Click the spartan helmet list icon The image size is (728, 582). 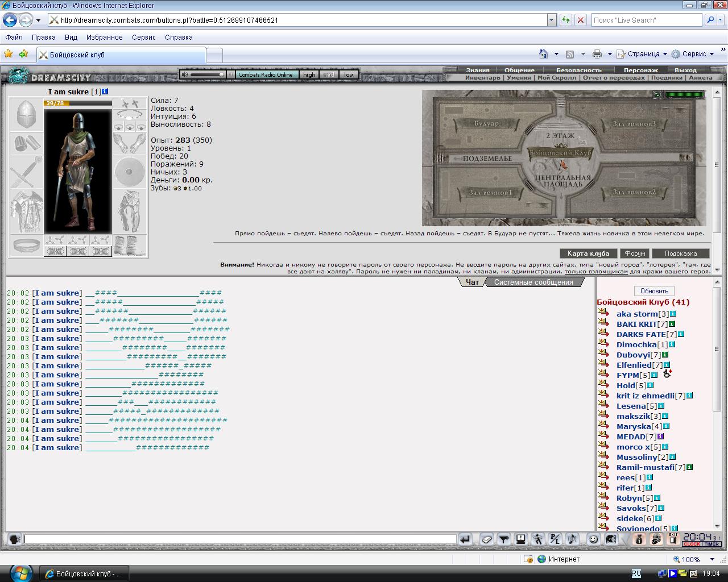click(611, 539)
